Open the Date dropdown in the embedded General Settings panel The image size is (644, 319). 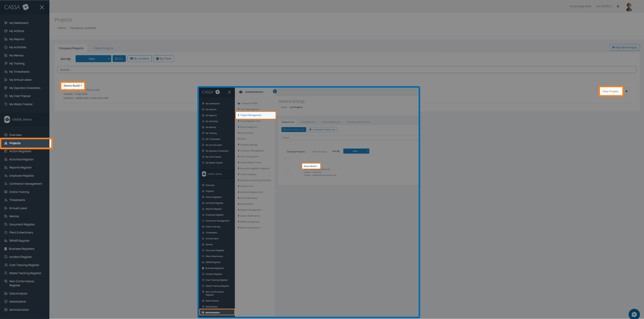click(356, 151)
